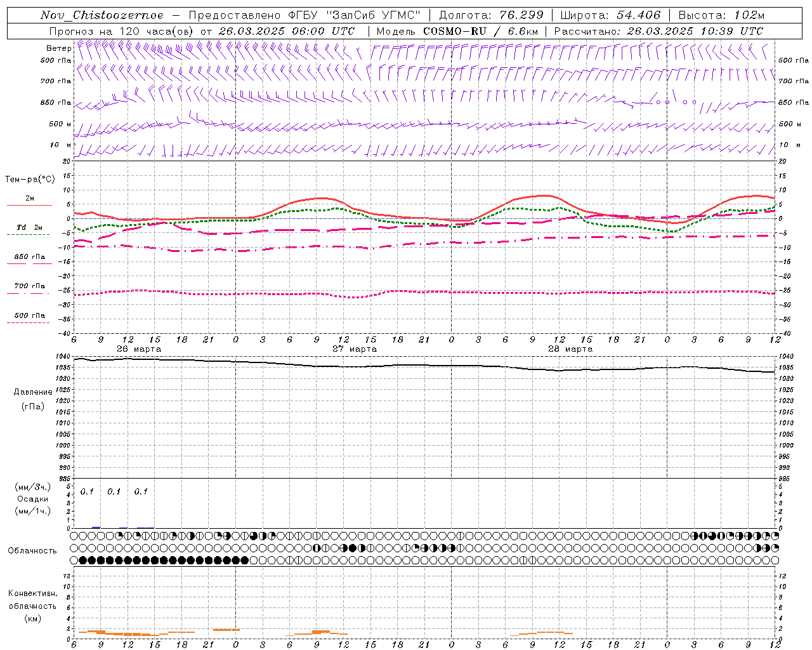This screenshot has width=812, height=650.
Task: Click the Рассчитано 26.03.2025 10:39 UTC timestamp
Action: (x=658, y=31)
